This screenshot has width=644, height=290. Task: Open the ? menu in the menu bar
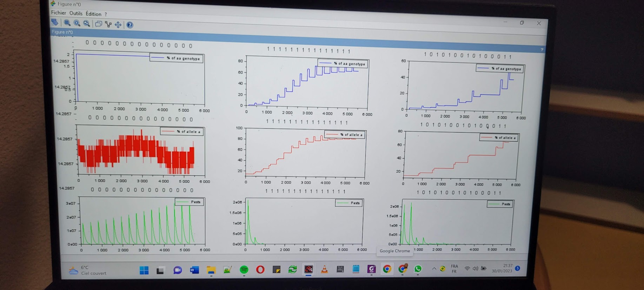pyautogui.click(x=106, y=14)
